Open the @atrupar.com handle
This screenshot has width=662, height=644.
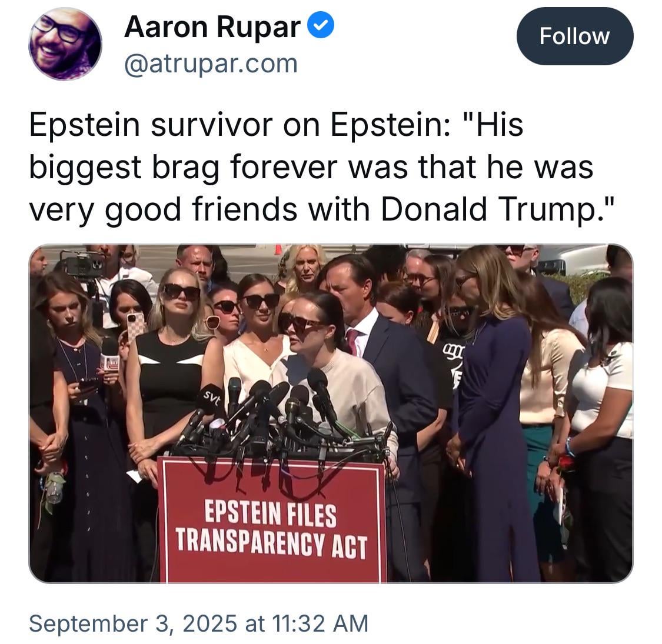tap(211, 64)
